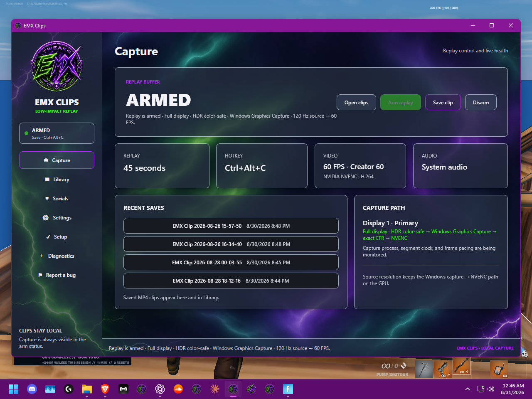Viewport: 532px width, 399px height.
Task: Click the AUDIO System audio card
Action: 461,166
